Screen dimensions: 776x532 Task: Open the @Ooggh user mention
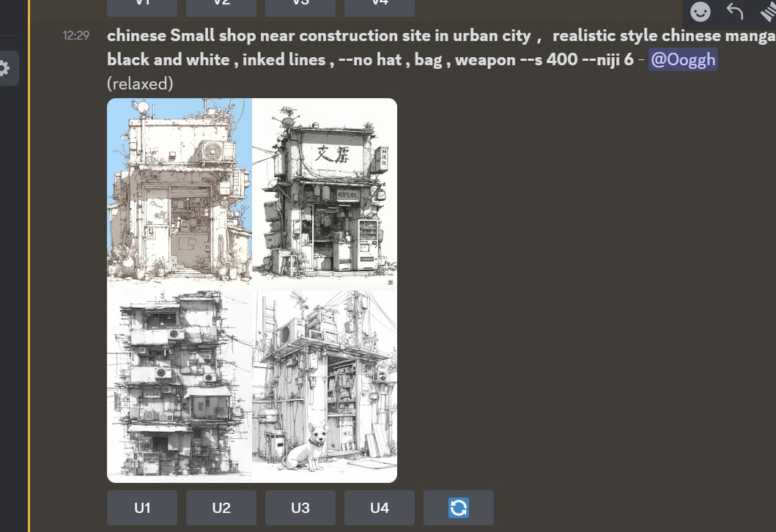click(x=683, y=60)
